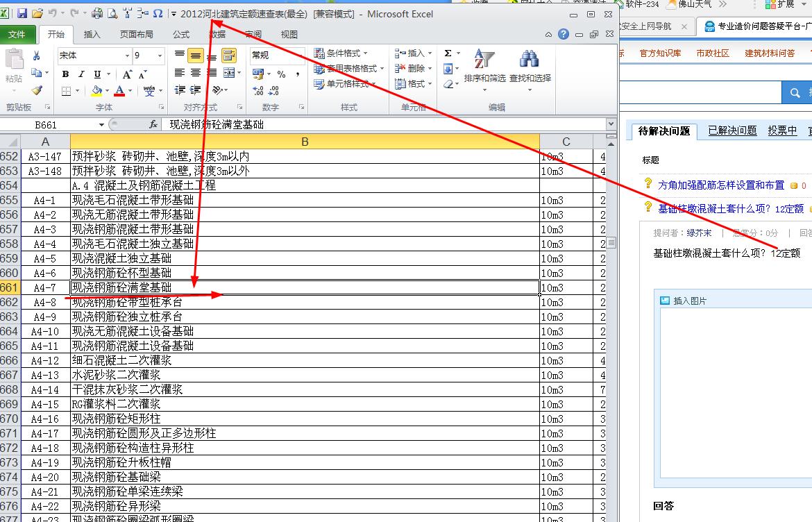Image resolution: width=812 pixels, height=522 pixels.
Task: Open the borders dropdown arrow in font group
Action: click(x=78, y=91)
